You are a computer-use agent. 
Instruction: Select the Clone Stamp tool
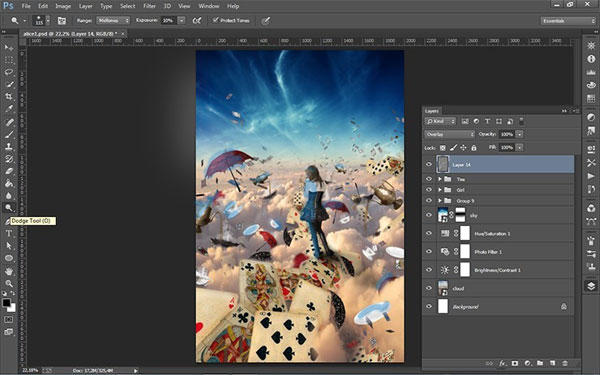8,147
